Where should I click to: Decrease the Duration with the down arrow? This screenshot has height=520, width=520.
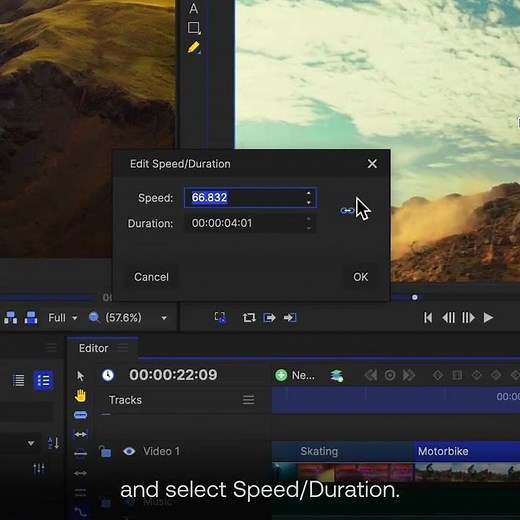click(x=308, y=228)
